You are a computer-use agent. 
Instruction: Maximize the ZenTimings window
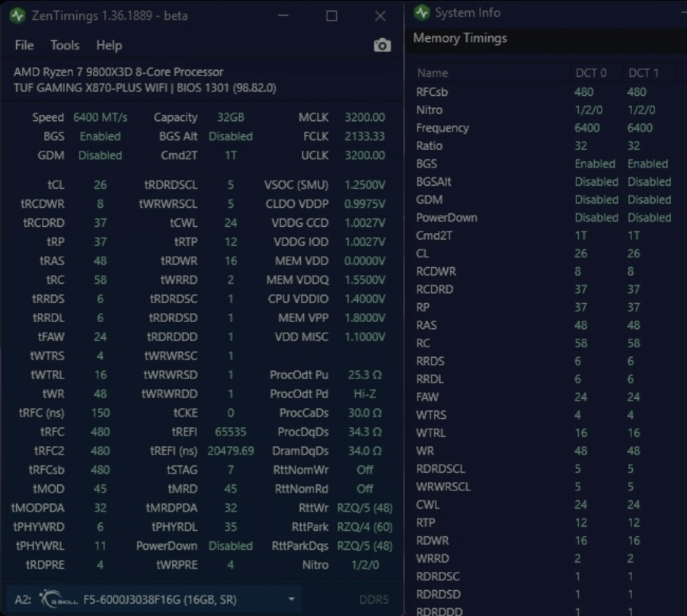331,16
